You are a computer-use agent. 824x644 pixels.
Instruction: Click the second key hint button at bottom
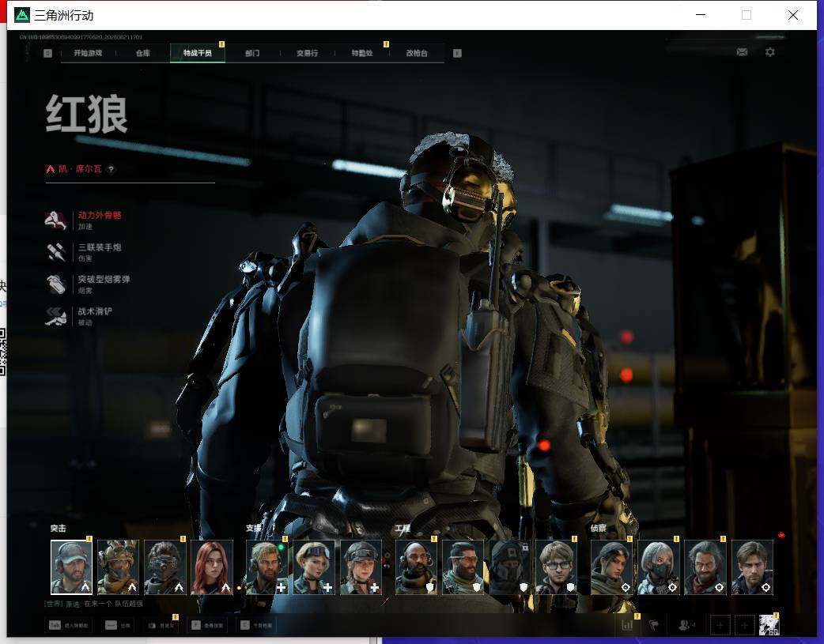point(118,625)
